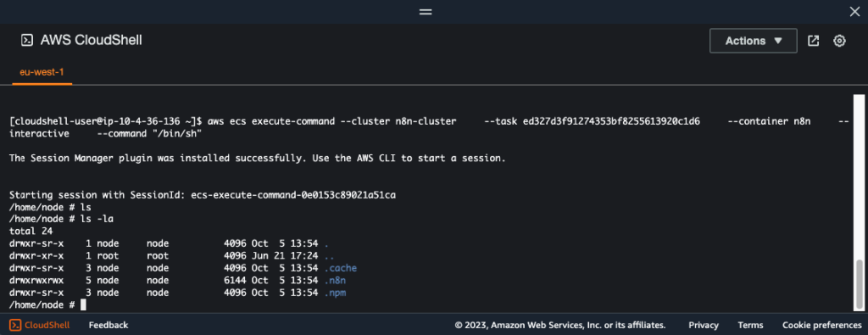The height and width of the screenshot is (335, 868).
Task: Click the AWS CloudShell terminal logo icon
Action: point(27,41)
